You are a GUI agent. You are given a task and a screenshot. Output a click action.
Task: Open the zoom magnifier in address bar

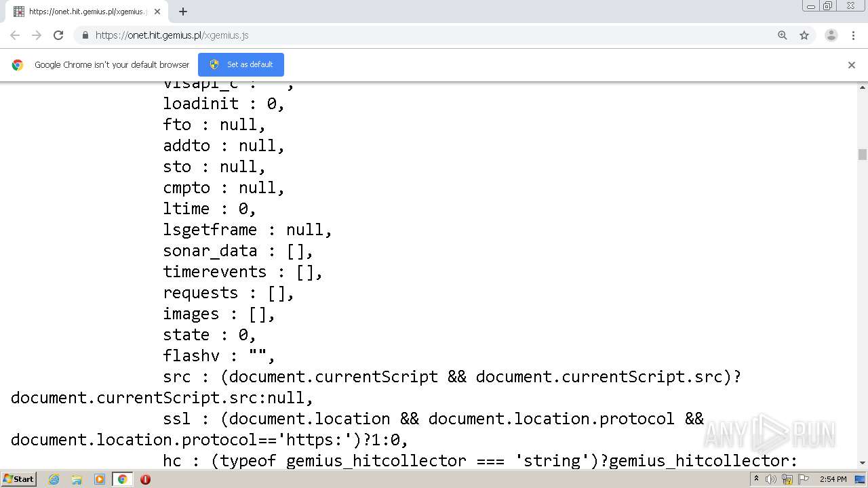(x=783, y=35)
